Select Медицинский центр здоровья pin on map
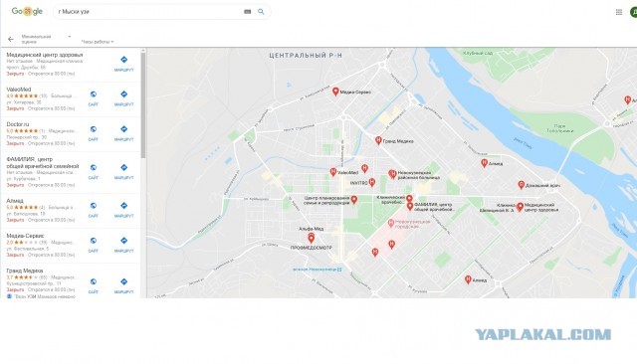Image resolution: width=637 pixels, height=364 pixels. (520, 208)
